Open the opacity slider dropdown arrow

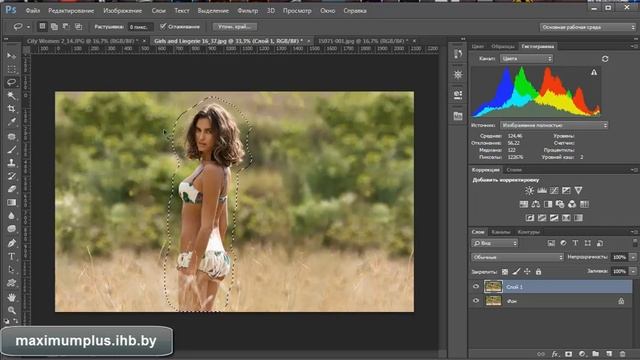pyautogui.click(x=633, y=257)
